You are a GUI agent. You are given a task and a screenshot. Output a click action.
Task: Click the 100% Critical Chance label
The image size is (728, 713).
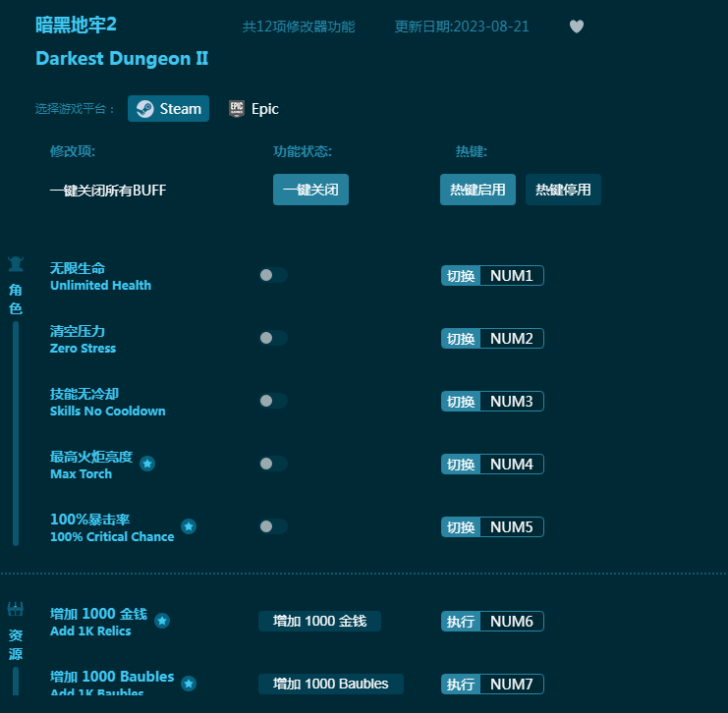tap(112, 536)
